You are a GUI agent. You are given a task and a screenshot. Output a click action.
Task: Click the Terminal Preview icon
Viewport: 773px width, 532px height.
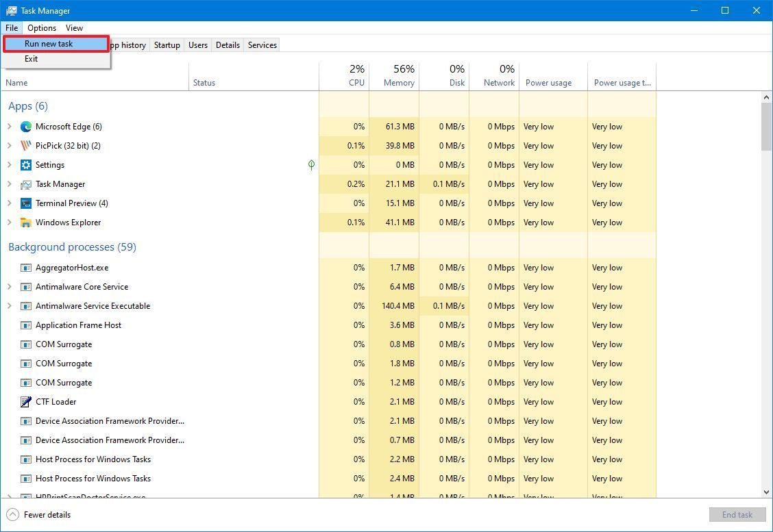coord(25,203)
